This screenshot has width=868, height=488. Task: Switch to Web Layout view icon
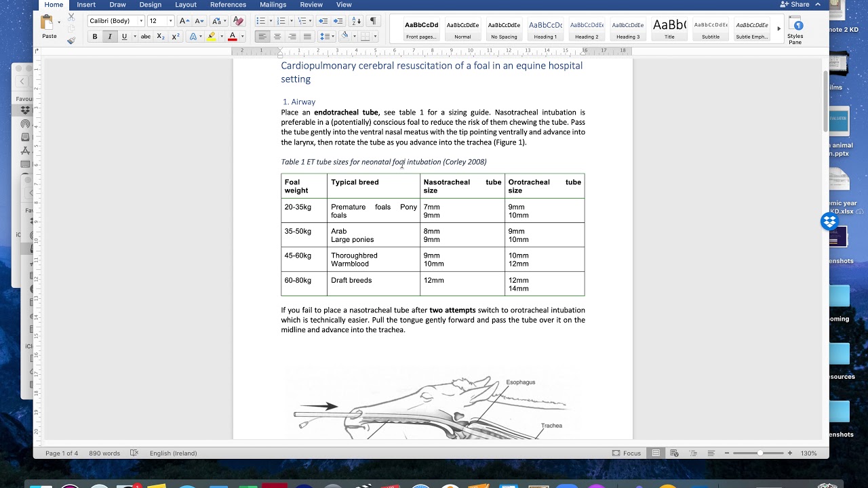tap(675, 453)
